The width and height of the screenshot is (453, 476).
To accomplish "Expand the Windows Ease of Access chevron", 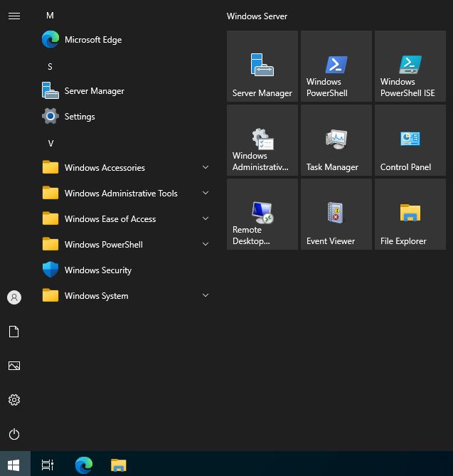I will [206, 218].
